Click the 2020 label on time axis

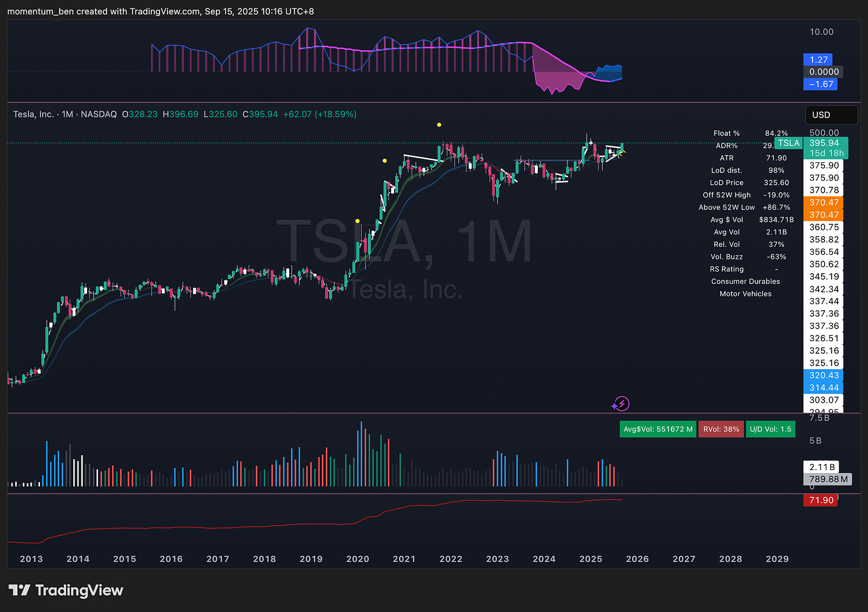click(x=358, y=559)
